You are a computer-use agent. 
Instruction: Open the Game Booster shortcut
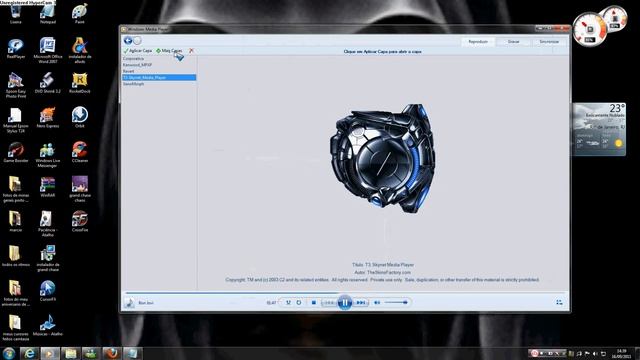tap(16, 153)
